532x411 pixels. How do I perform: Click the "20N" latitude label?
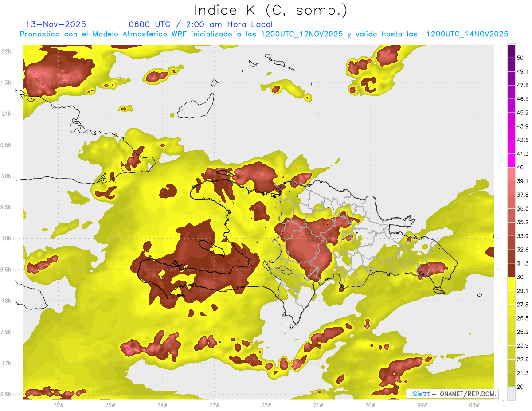[7, 176]
